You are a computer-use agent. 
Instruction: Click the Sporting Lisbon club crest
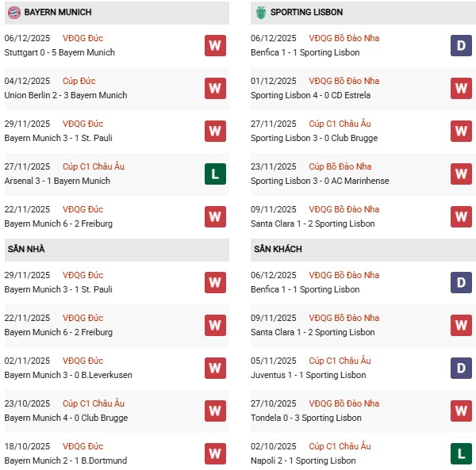(259, 12)
